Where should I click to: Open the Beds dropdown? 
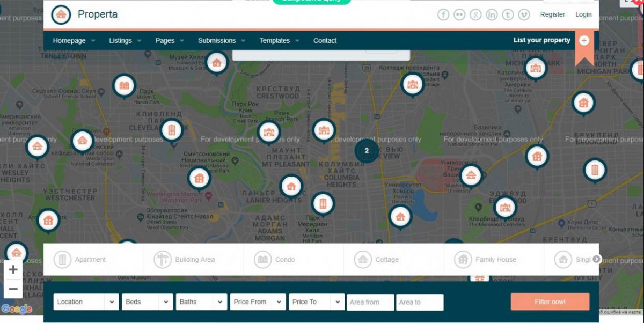pyautogui.click(x=148, y=302)
